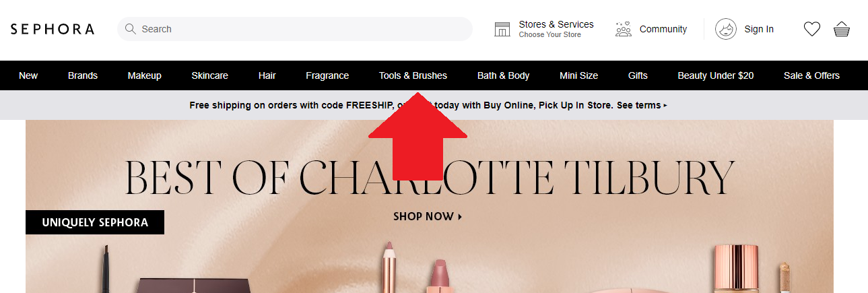The height and width of the screenshot is (293, 868).
Task: Open the store locator icon
Action: (x=502, y=29)
